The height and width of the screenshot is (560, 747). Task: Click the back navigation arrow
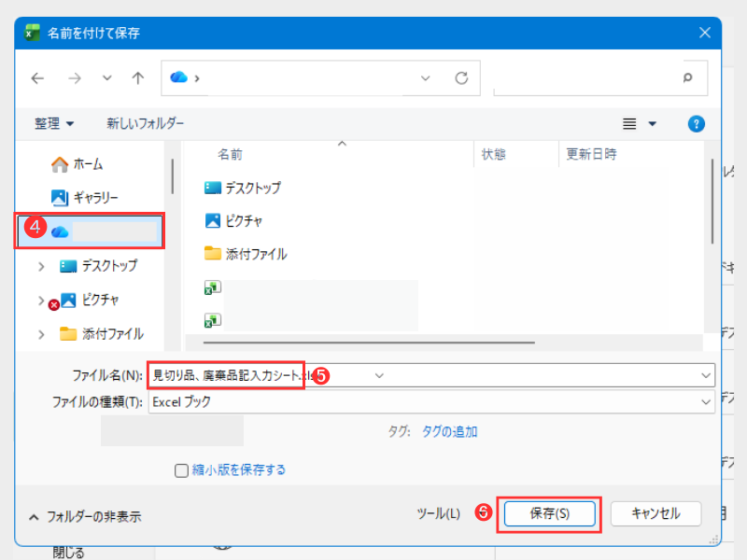click(x=37, y=78)
